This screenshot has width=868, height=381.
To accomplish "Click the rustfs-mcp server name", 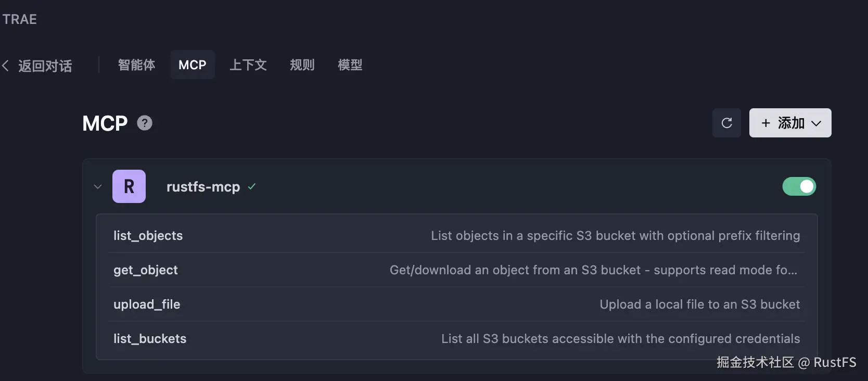I will pyautogui.click(x=203, y=187).
